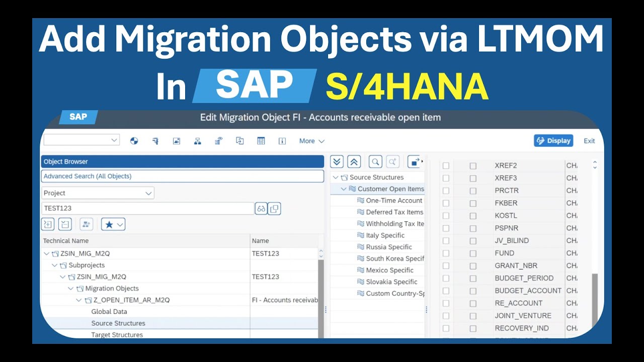Select Target Structures in project tree
The height and width of the screenshot is (362, 644).
coord(117,335)
